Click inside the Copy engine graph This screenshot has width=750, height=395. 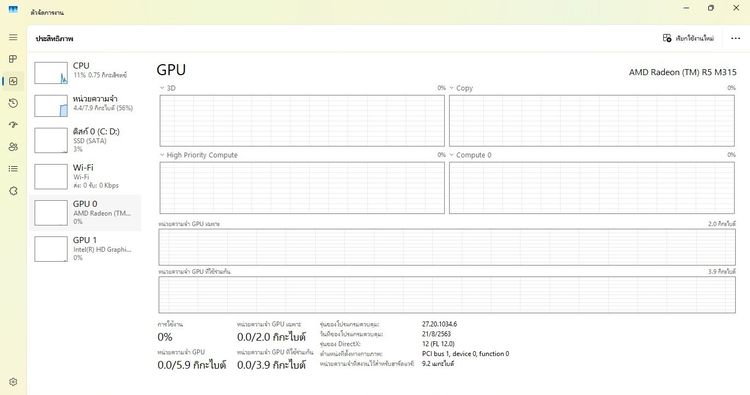592,121
